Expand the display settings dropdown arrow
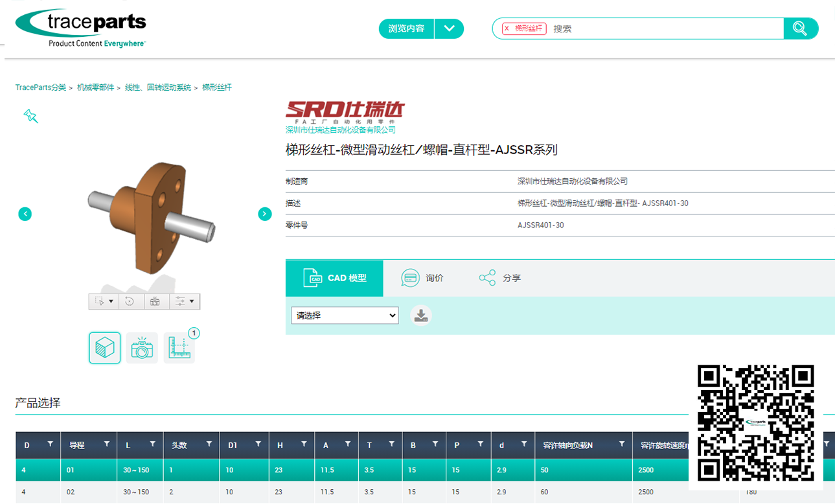This screenshot has width=835, height=504. point(192,301)
